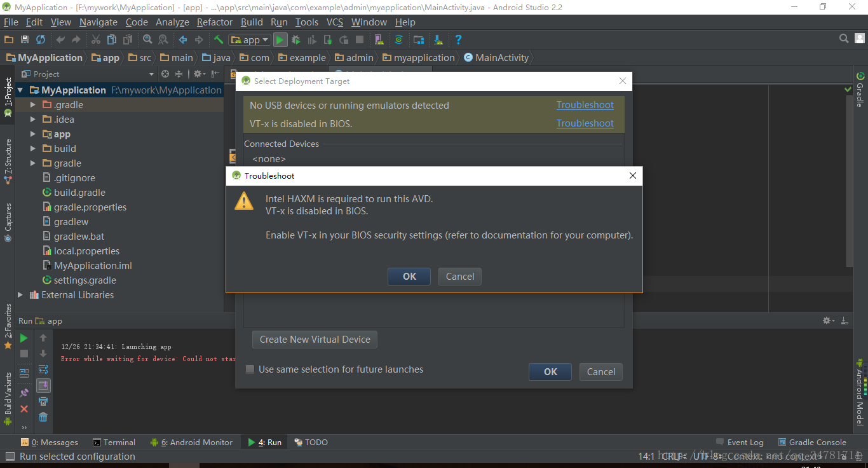
Task: Click the Search Everywhere magnifier icon
Action: click(844, 39)
